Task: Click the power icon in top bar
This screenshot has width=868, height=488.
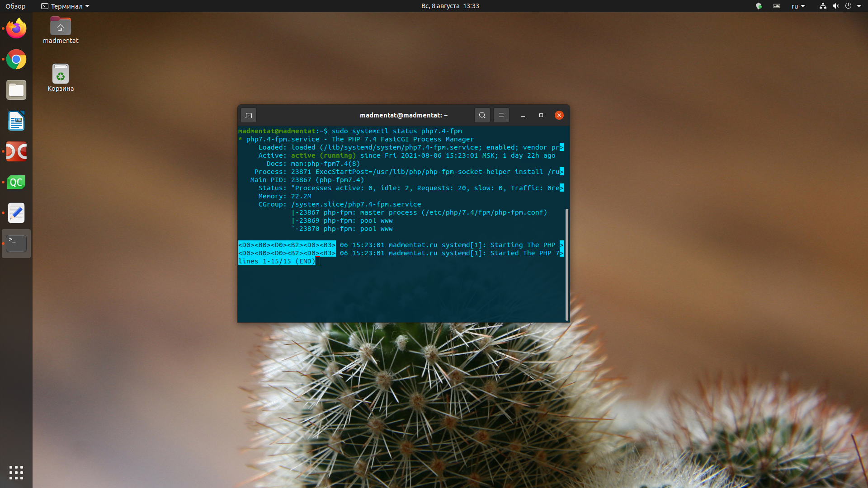Action: click(848, 6)
